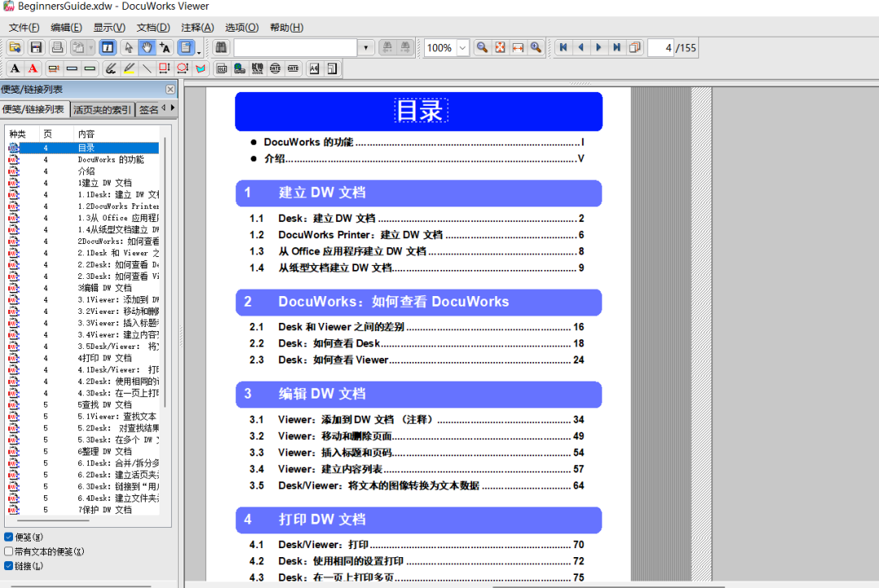Fit the whole page to the window

500,48
